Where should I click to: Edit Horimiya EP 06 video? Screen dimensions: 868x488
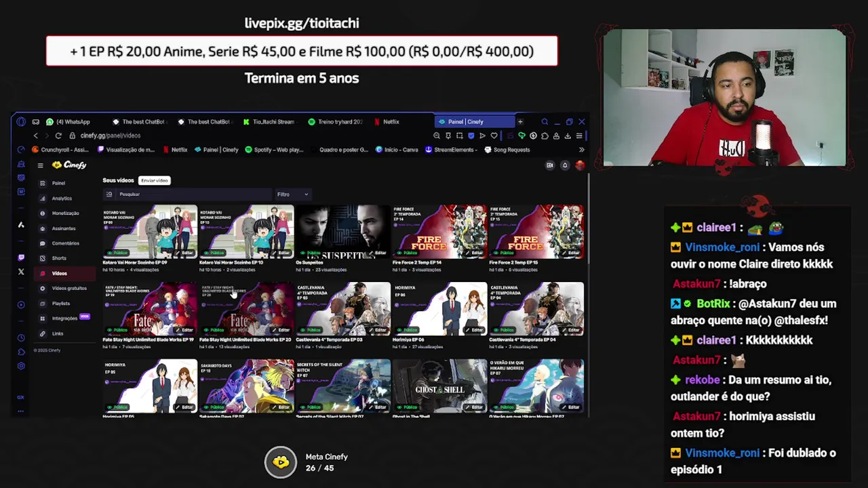click(x=475, y=330)
